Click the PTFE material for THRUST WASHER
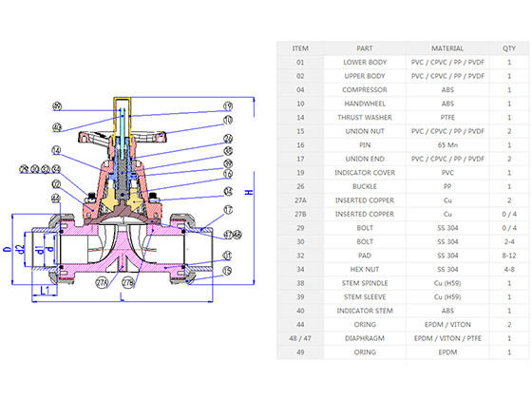 pos(447,118)
